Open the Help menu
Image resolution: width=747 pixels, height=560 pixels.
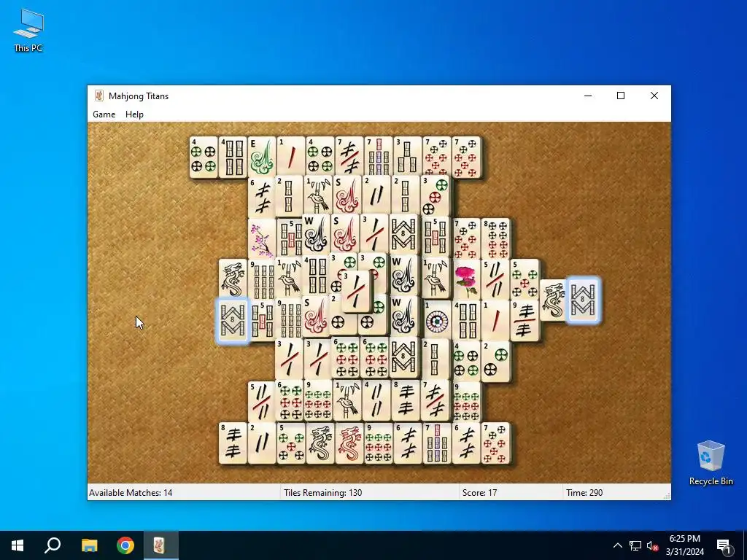(x=134, y=114)
